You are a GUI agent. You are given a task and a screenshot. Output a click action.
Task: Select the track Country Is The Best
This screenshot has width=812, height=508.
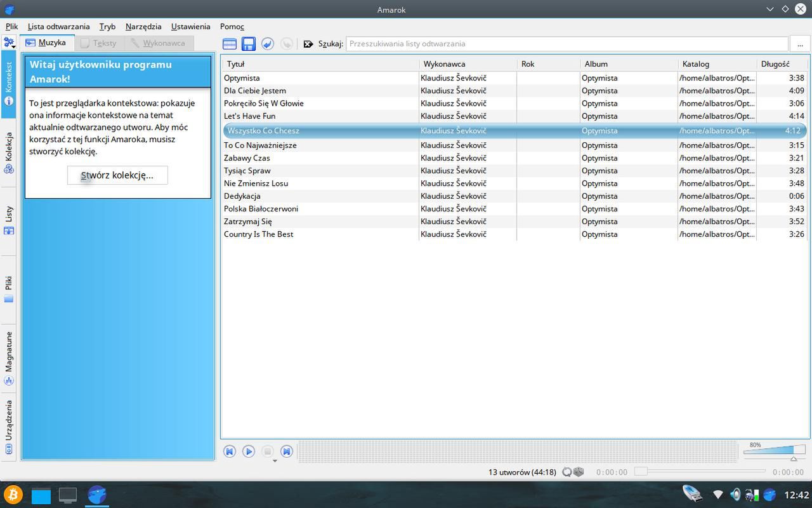point(514,234)
